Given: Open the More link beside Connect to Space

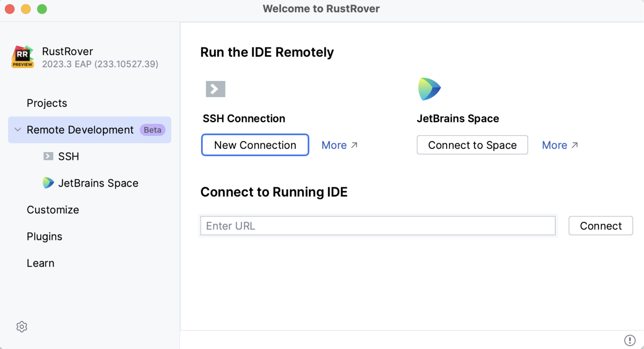Looking at the screenshot, I should coord(559,145).
